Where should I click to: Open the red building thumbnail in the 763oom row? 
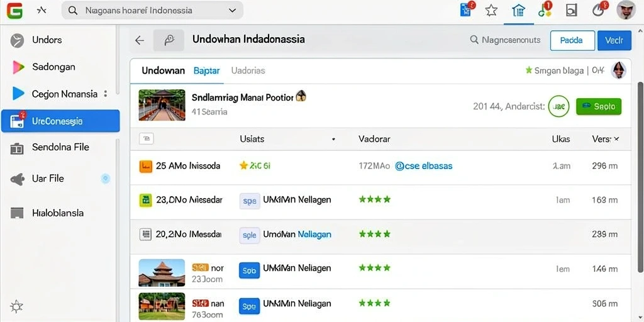point(162,306)
